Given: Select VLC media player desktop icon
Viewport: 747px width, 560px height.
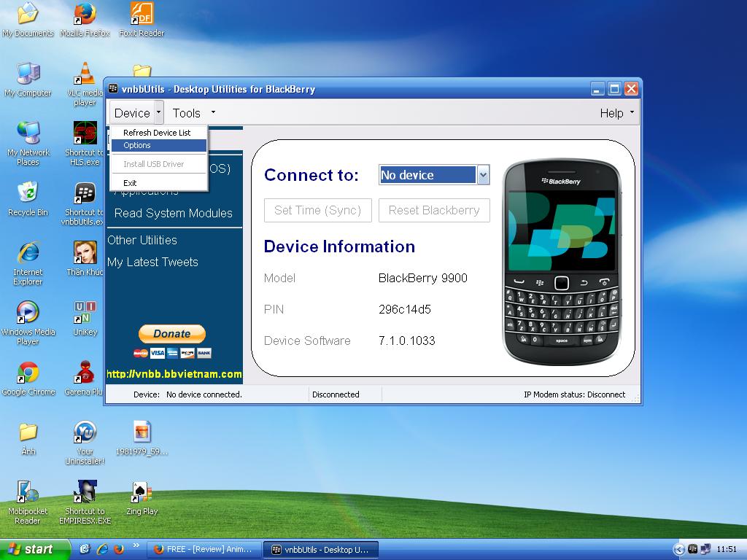Looking at the screenshot, I should [x=85, y=84].
